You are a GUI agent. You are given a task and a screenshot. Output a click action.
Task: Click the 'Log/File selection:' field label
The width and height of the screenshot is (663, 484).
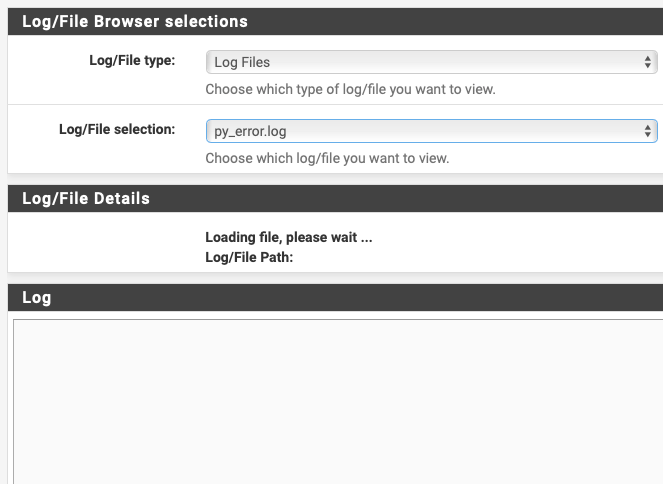click(x=117, y=129)
